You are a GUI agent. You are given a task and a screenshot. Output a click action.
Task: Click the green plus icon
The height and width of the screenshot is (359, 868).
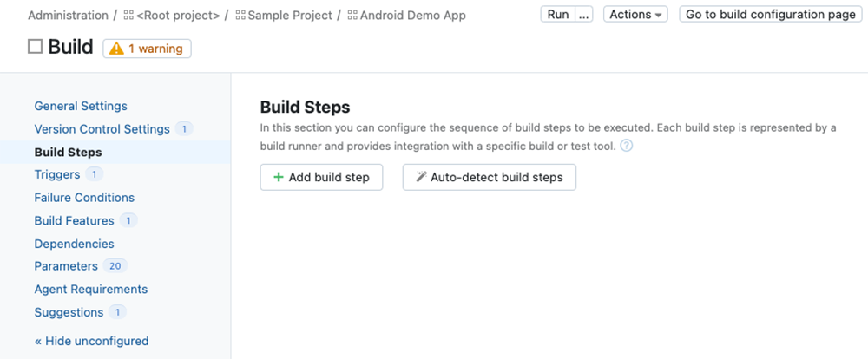point(279,177)
